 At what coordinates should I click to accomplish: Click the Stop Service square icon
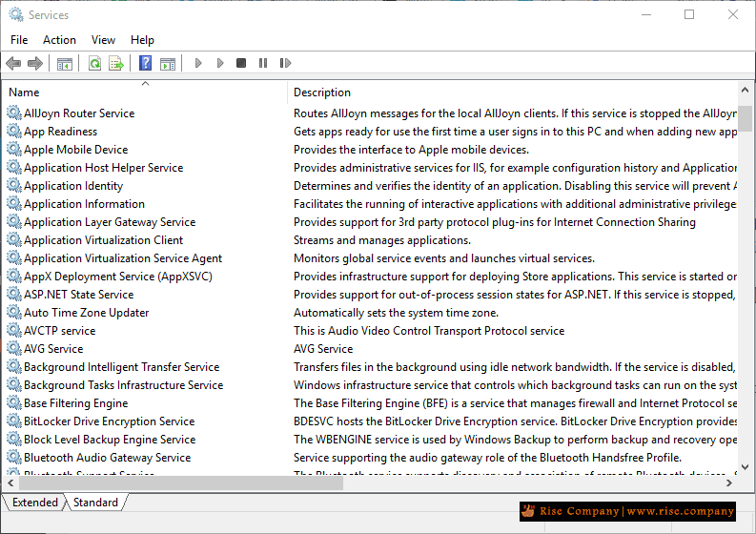[x=241, y=63]
